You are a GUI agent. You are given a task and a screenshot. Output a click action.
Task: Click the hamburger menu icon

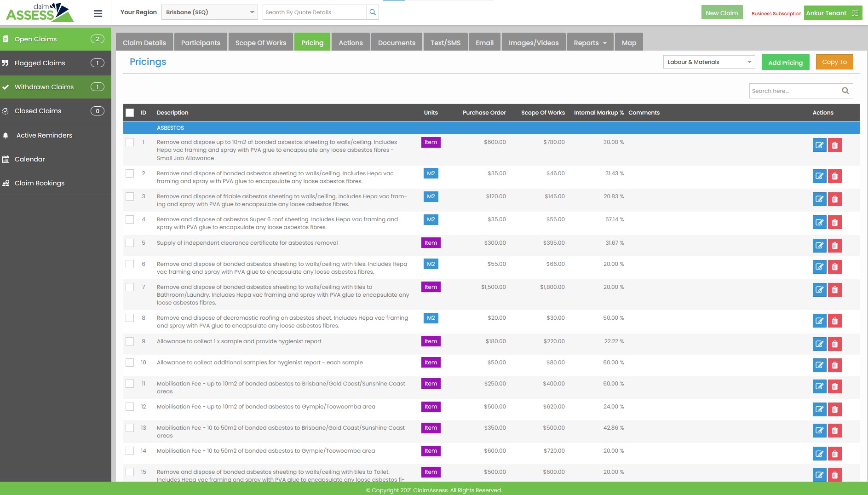tap(98, 13)
